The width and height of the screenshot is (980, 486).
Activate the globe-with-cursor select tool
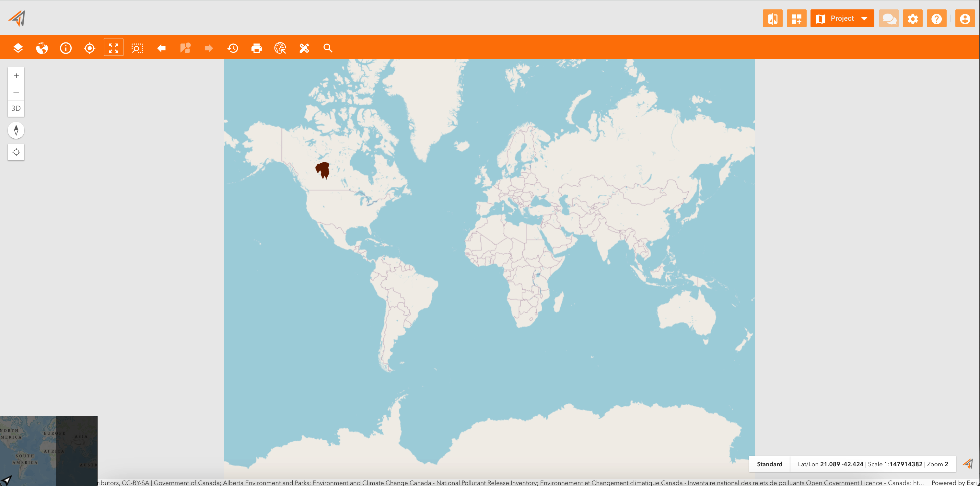click(x=280, y=48)
